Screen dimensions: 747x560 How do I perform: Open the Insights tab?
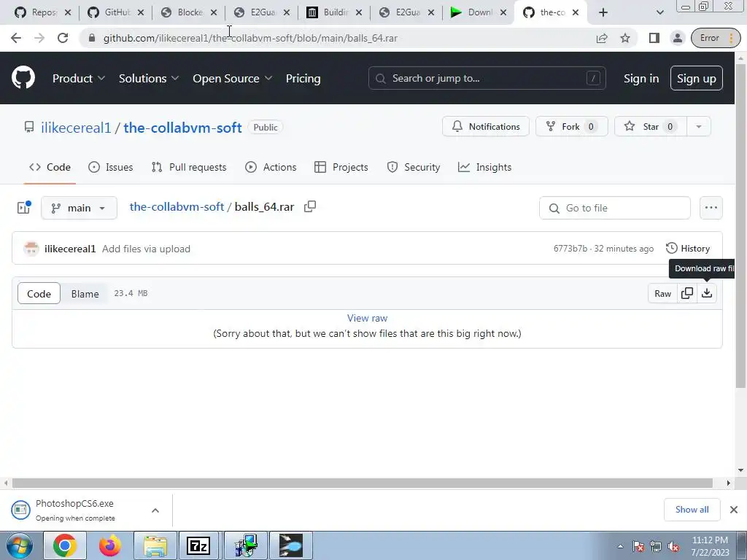(x=484, y=167)
